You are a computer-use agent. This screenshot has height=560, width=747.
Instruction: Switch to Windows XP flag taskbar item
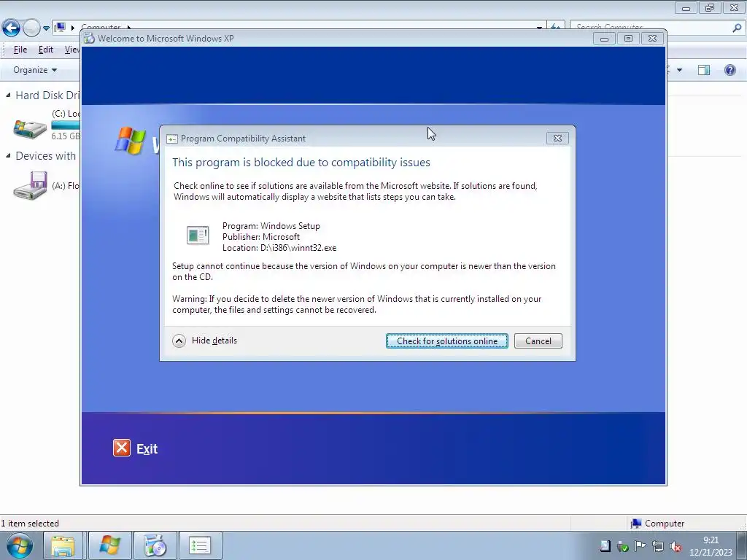click(109, 545)
